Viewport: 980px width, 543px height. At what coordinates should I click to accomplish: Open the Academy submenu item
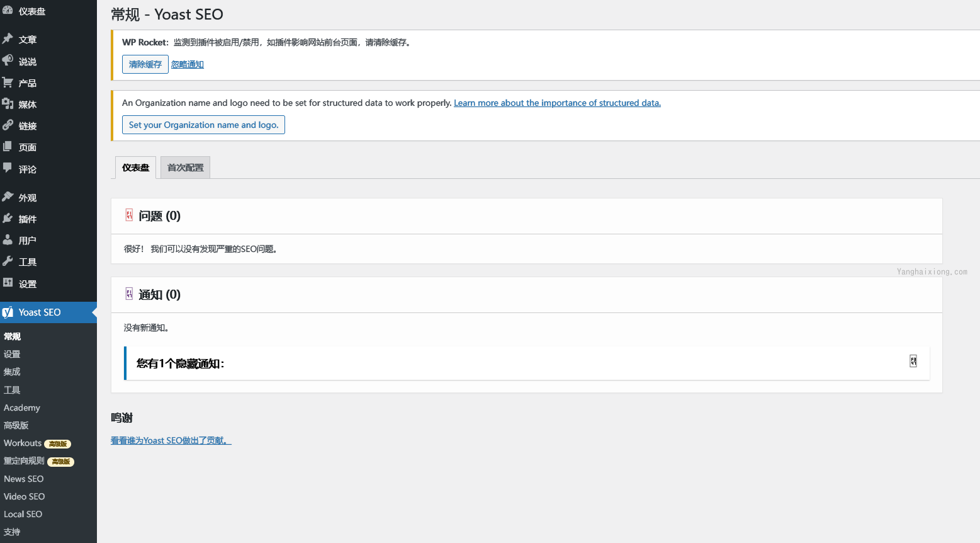22,408
